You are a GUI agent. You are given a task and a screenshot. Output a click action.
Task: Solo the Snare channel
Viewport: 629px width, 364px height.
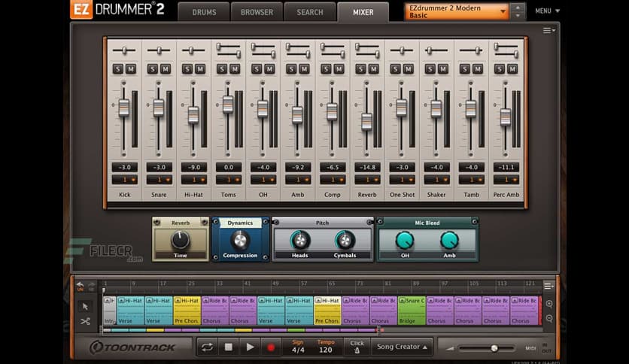point(153,69)
